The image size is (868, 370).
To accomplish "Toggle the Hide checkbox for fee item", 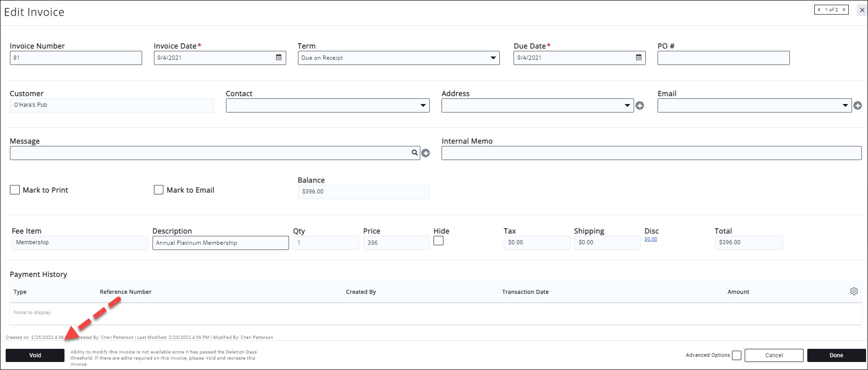I will tap(438, 241).
